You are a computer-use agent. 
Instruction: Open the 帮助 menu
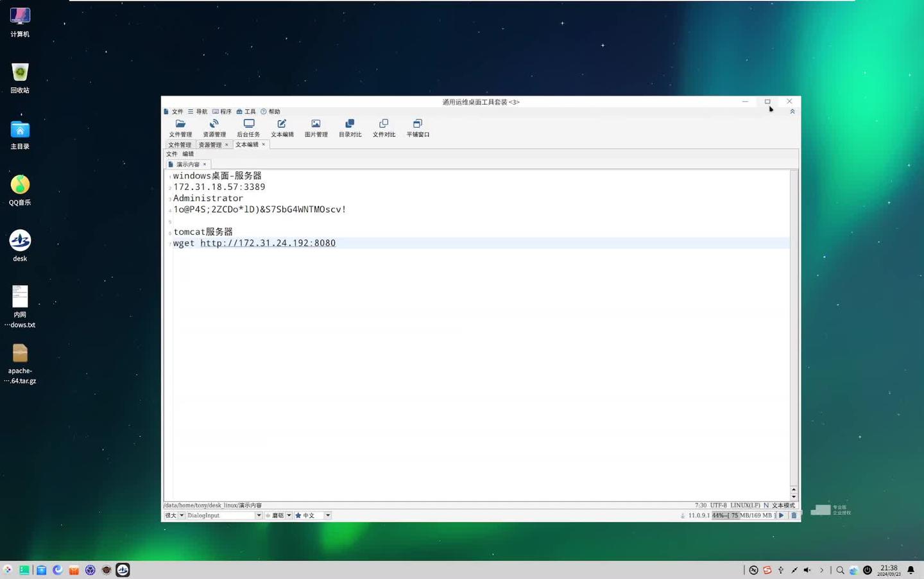click(271, 112)
